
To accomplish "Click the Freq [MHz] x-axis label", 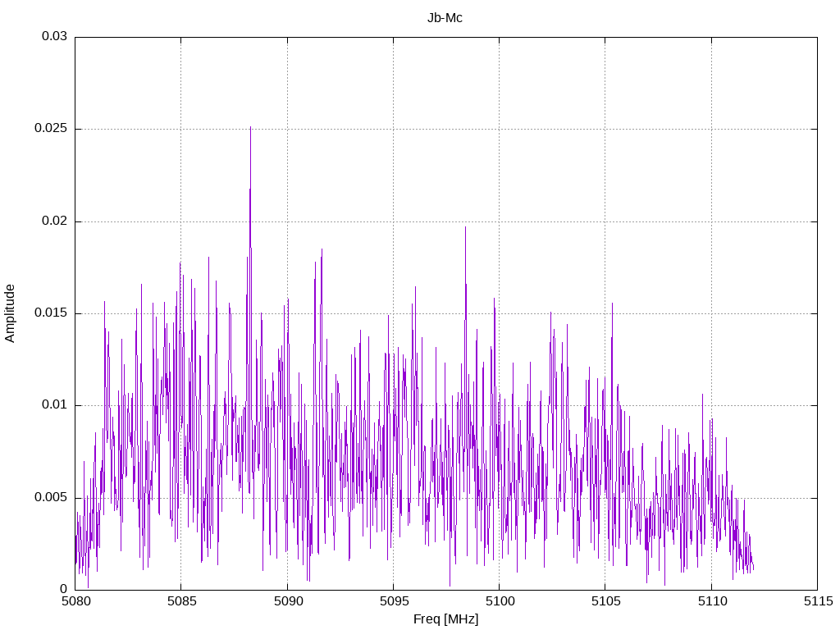I will pos(445,619).
